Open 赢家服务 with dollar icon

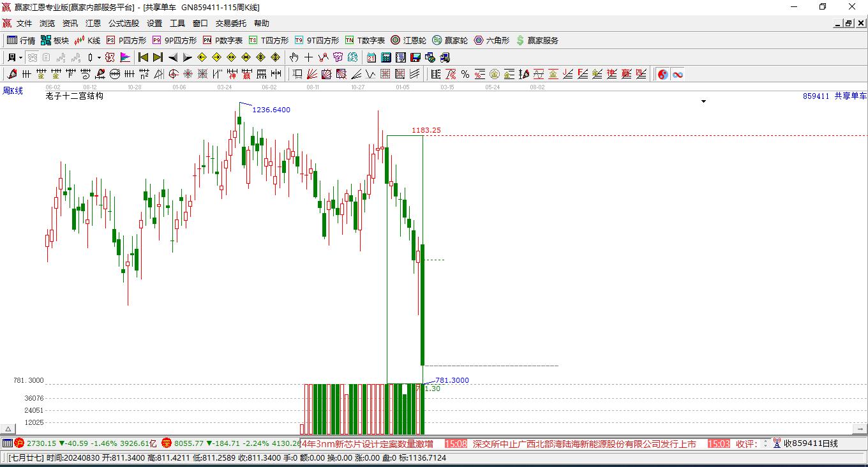[x=537, y=40]
